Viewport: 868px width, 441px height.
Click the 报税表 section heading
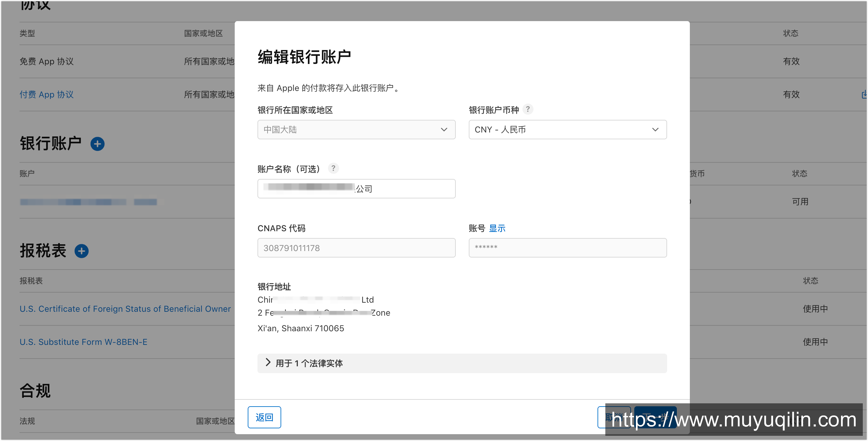(43, 251)
